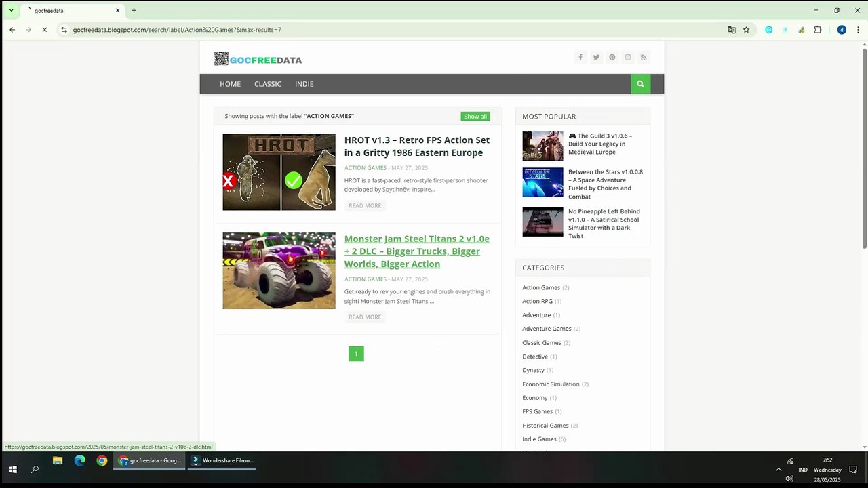
Task: Click the teal round extension icon
Action: (x=768, y=30)
